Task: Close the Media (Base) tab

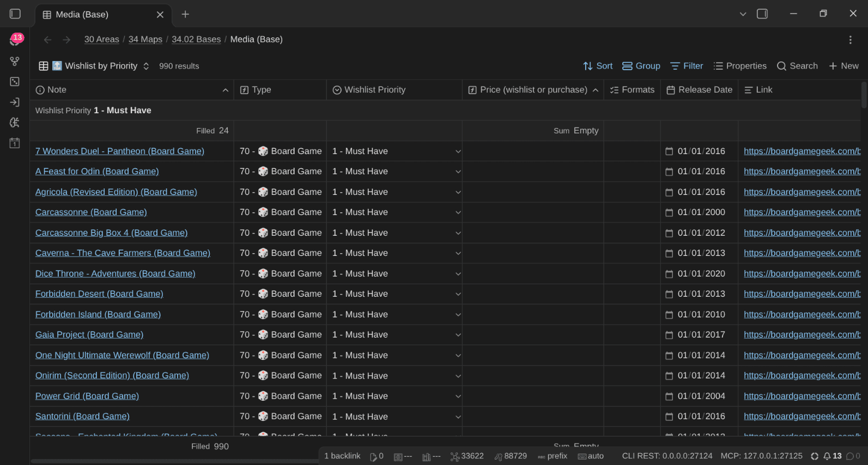Action: point(160,15)
